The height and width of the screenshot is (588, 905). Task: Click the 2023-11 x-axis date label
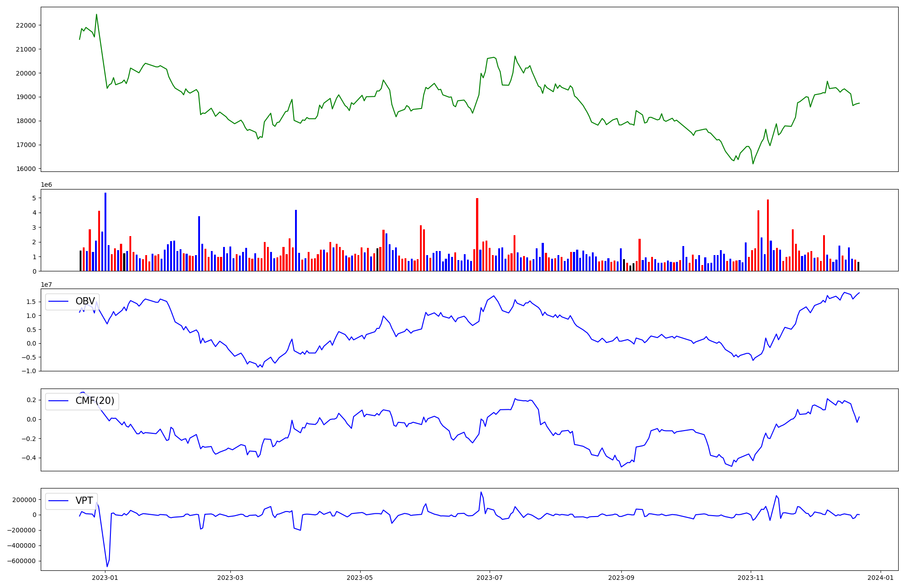point(751,578)
